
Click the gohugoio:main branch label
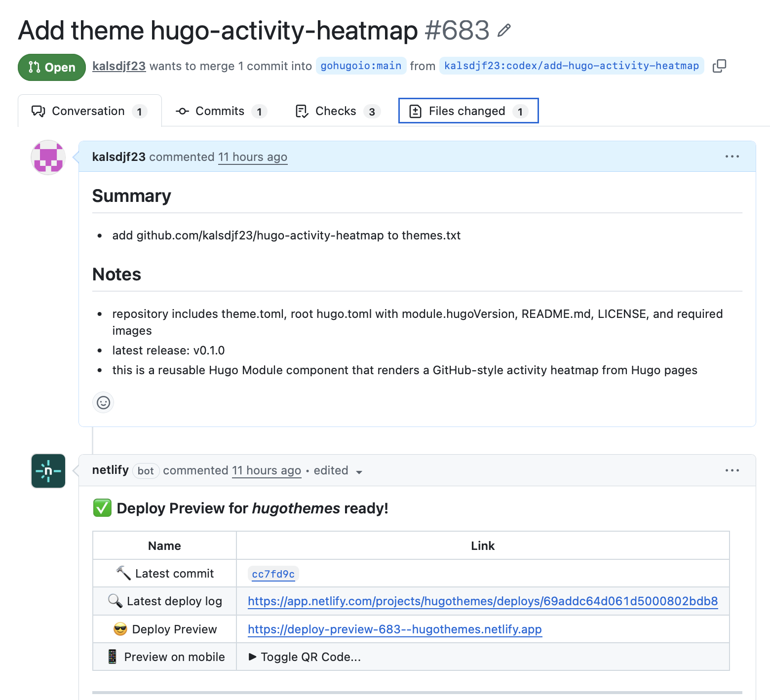click(361, 66)
